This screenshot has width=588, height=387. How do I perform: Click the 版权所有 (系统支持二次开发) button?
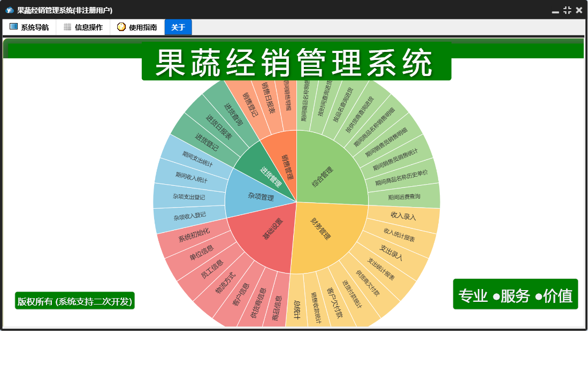coord(74,301)
